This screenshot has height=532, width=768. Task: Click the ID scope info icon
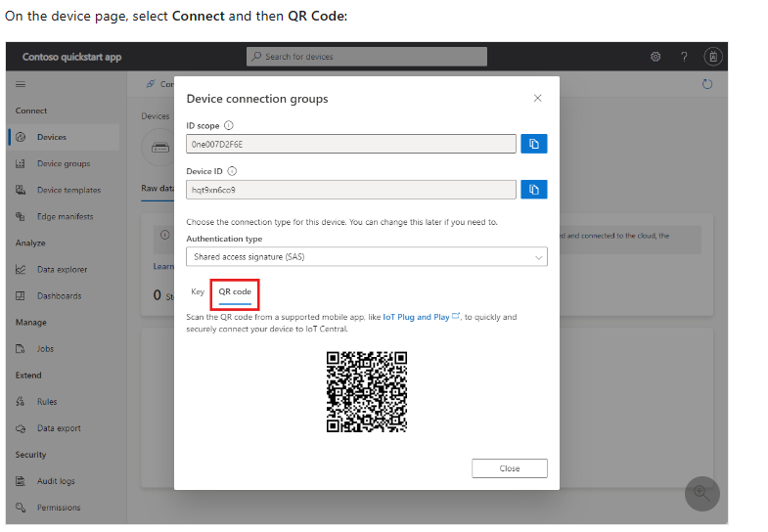pyautogui.click(x=229, y=125)
